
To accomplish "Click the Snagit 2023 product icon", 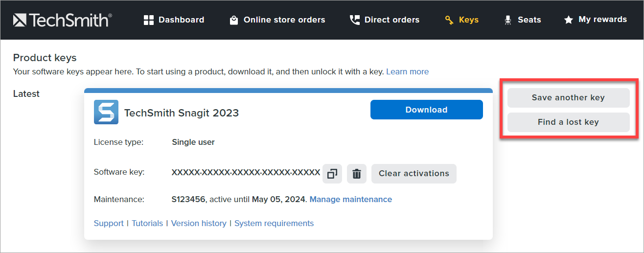I will pos(106,112).
